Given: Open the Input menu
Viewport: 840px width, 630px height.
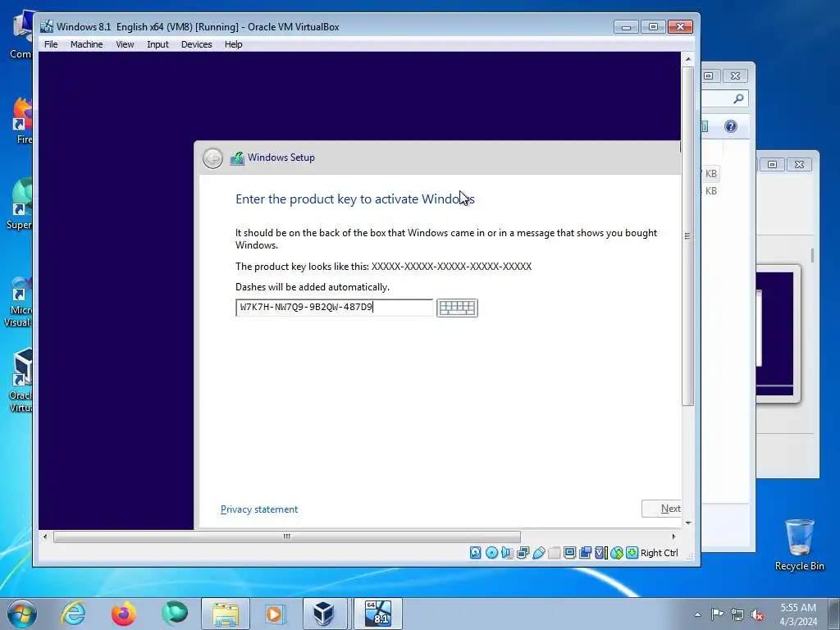Looking at the screenshot, I should click(x=157, y=44).
